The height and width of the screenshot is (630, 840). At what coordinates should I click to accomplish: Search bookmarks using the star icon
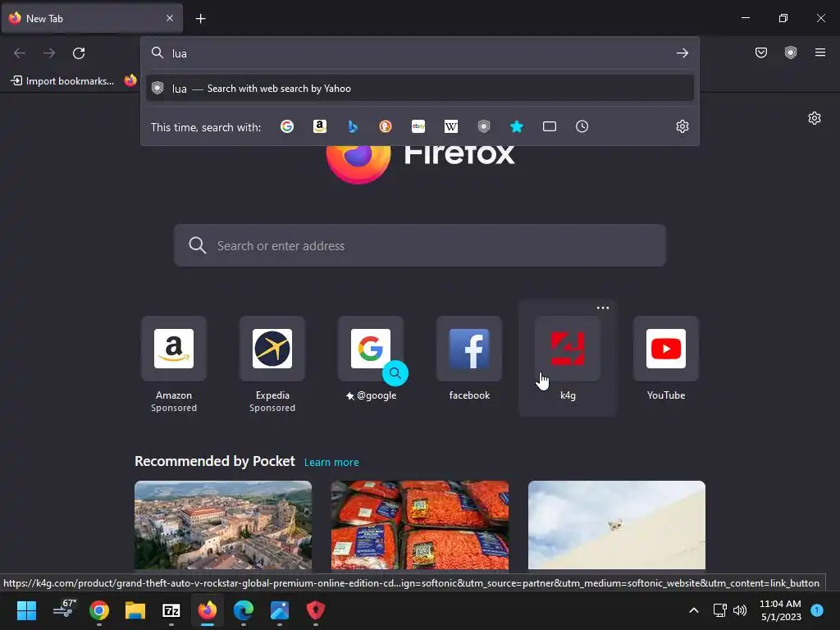pyautogui.click(x=517, y=126)
